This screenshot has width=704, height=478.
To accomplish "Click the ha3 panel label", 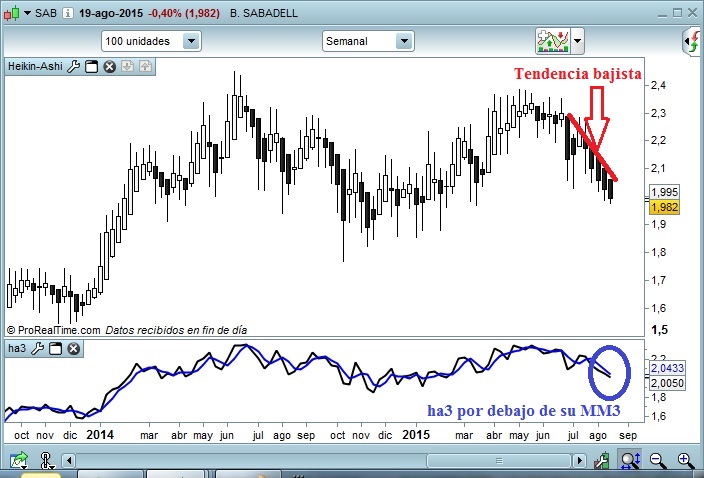I will point(17,348).
